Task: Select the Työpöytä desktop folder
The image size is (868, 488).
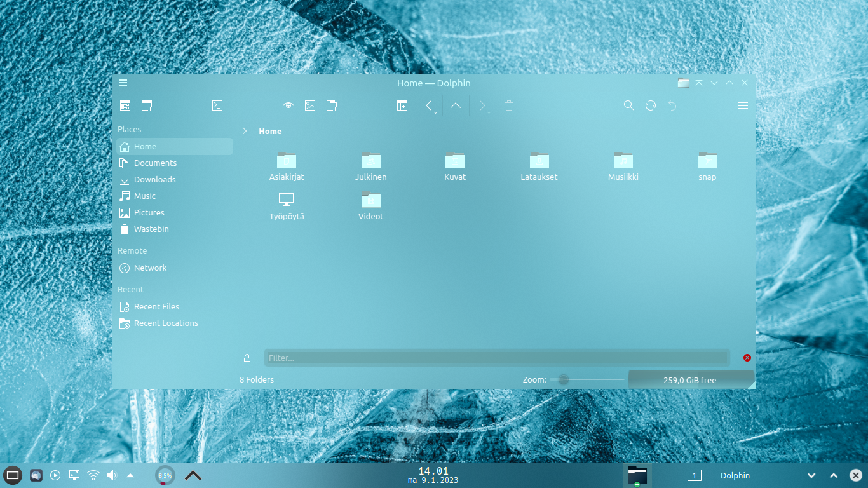Action: (x=287, y=206)
